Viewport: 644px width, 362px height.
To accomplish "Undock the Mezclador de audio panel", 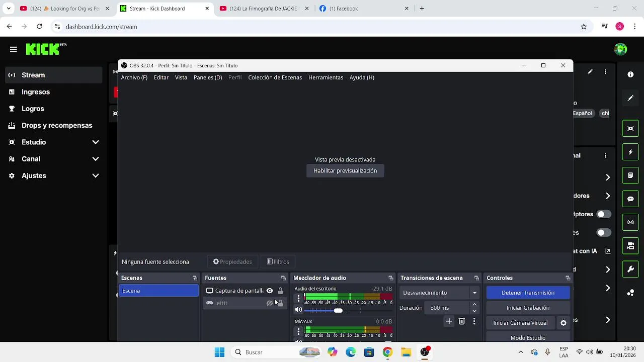I will coord(390,278).
